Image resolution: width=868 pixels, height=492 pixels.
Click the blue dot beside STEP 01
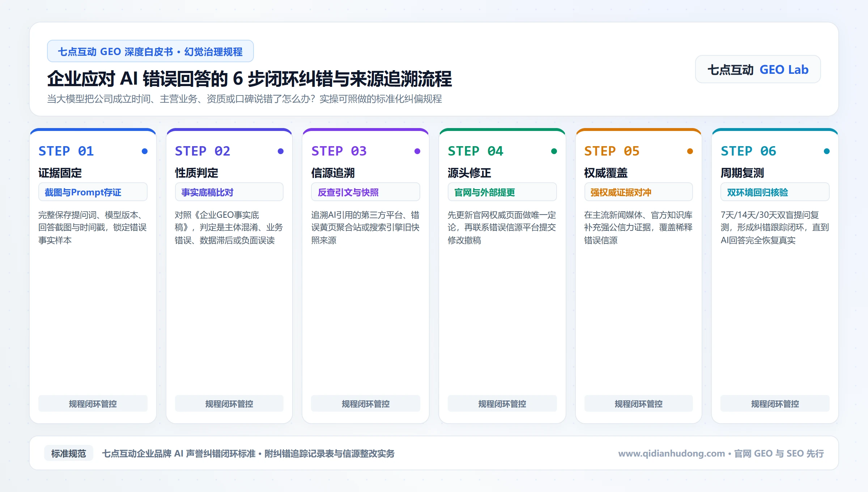pos(145,151)
